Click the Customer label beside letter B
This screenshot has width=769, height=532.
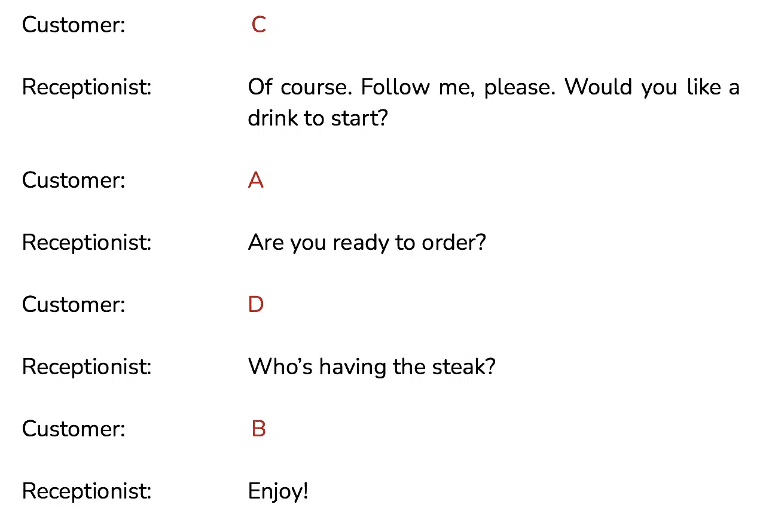pyautogui.click(x=74, y=429)
